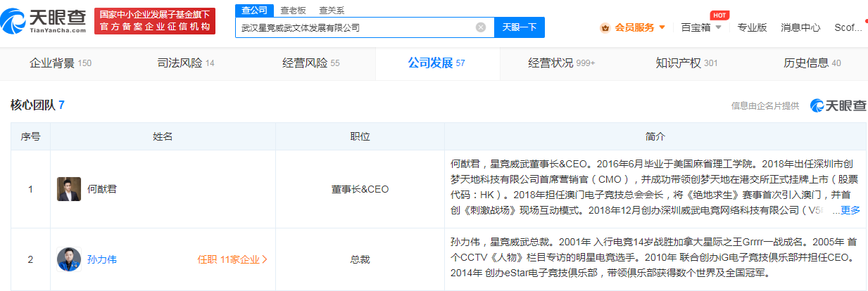This screenshot has height=291, width=868.
Task: Click the 简介 column header
Action: click(x=655, y=136)
